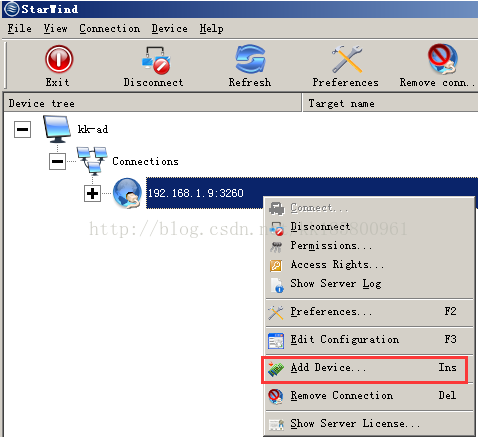The image size is (478, 437).
Task: Select Show Server Log menu entry
Action: tap(369, 284)
